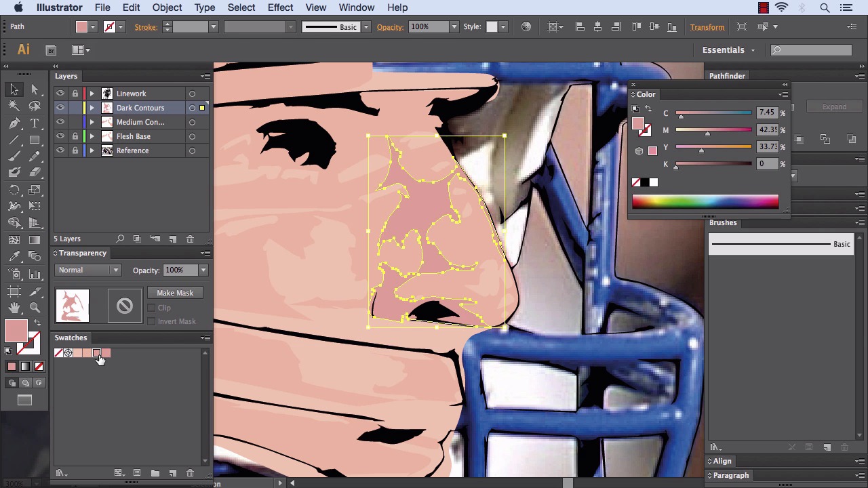The height and width of the screenshot is (488, 868).
Task: Select the Zoom tool
Action: (35, 308)
